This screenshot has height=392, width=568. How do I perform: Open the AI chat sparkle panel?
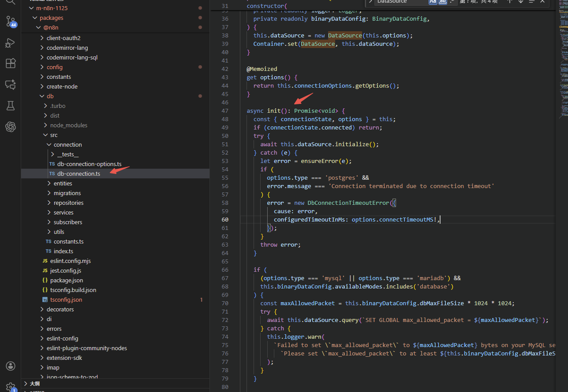point(10,85)
